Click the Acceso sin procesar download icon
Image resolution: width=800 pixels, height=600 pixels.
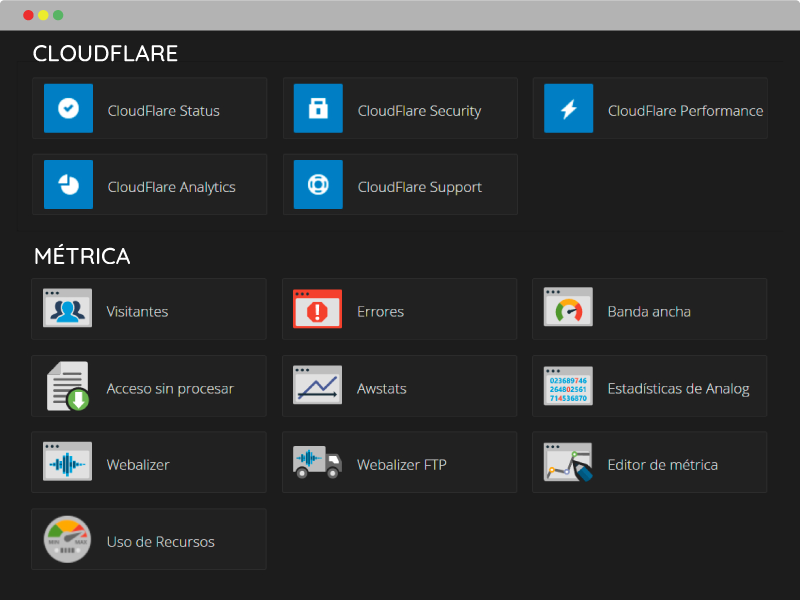[68, 386]
